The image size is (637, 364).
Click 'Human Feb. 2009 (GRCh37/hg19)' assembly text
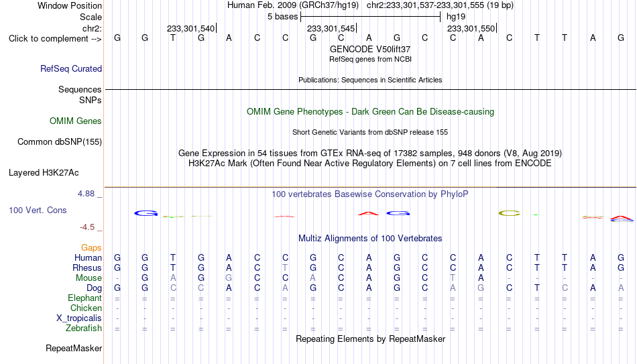(293, 5)
